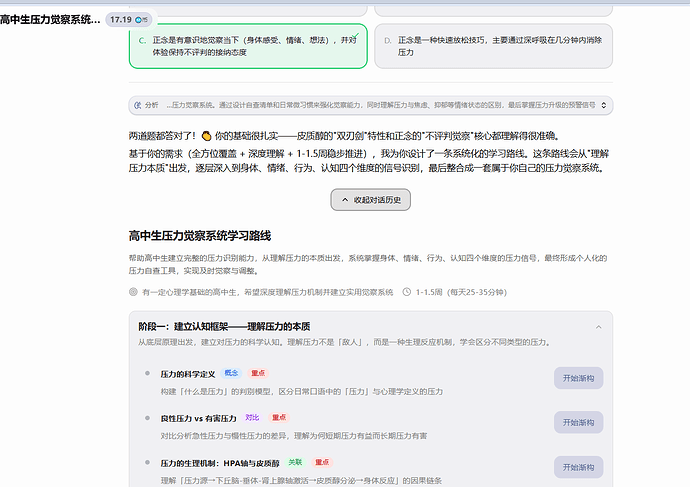Click the up chevron icon in 收起对话历史
Screen dimensions: 690x487
[x=345, y=200]
